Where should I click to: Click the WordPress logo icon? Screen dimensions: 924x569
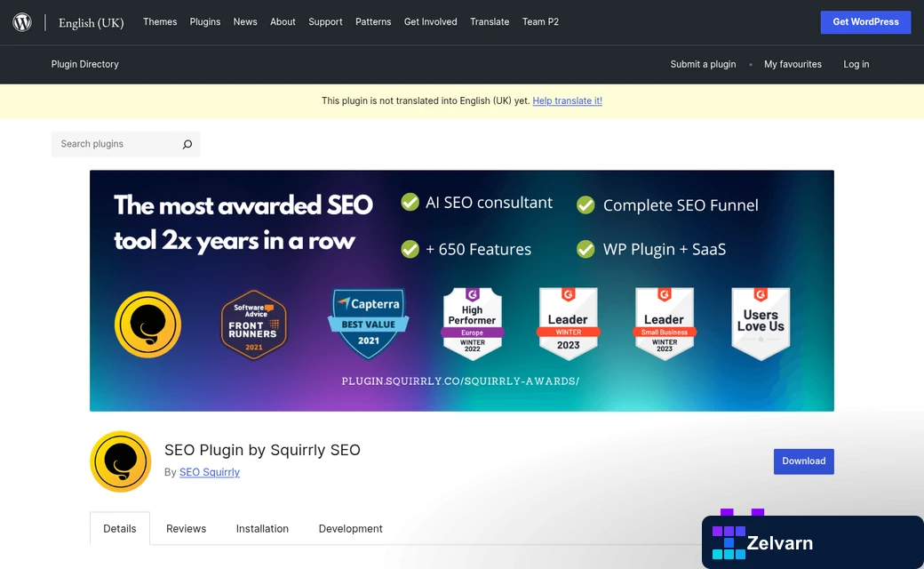point(22,22)
